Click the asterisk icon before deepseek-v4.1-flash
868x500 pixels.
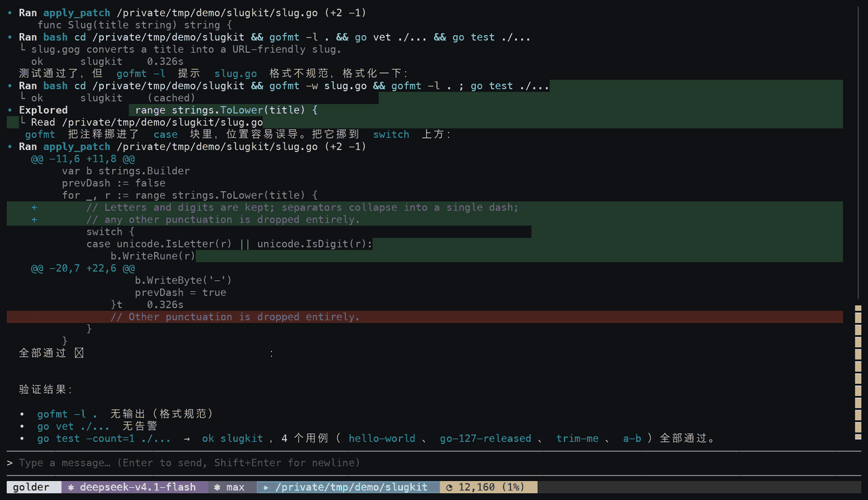pos(71,487)
